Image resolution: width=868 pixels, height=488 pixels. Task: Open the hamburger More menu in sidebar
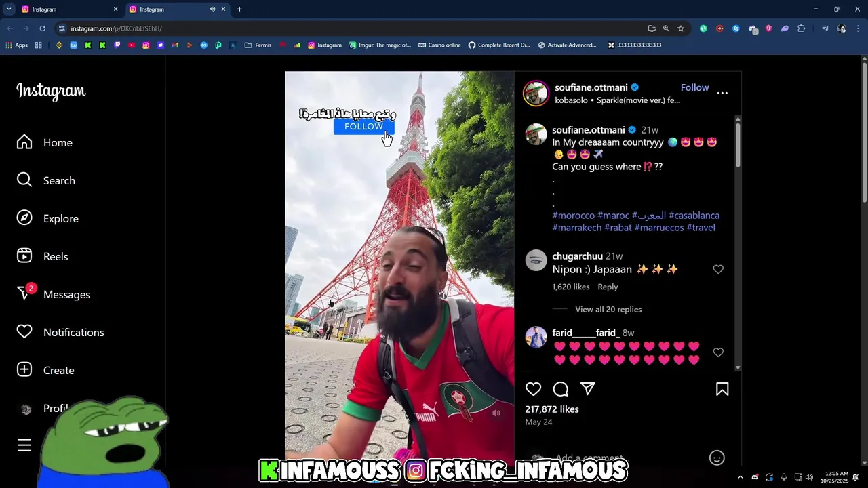(24, 445)
